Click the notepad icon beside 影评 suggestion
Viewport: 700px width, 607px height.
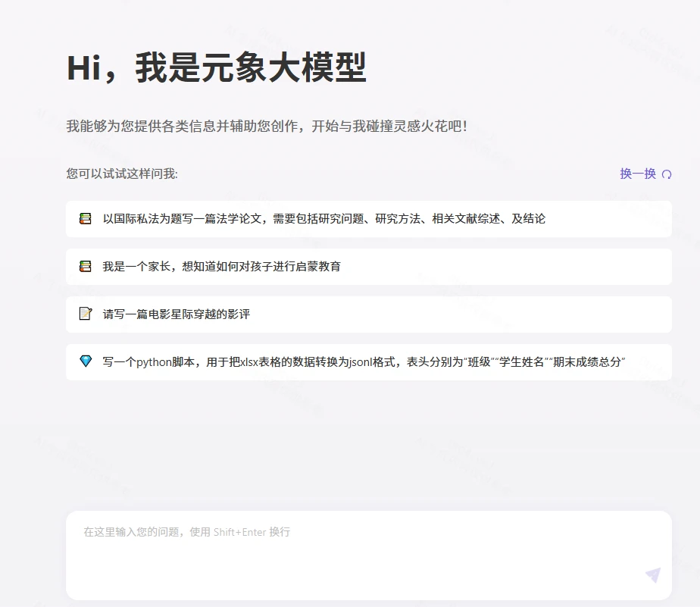coord(86,314)
